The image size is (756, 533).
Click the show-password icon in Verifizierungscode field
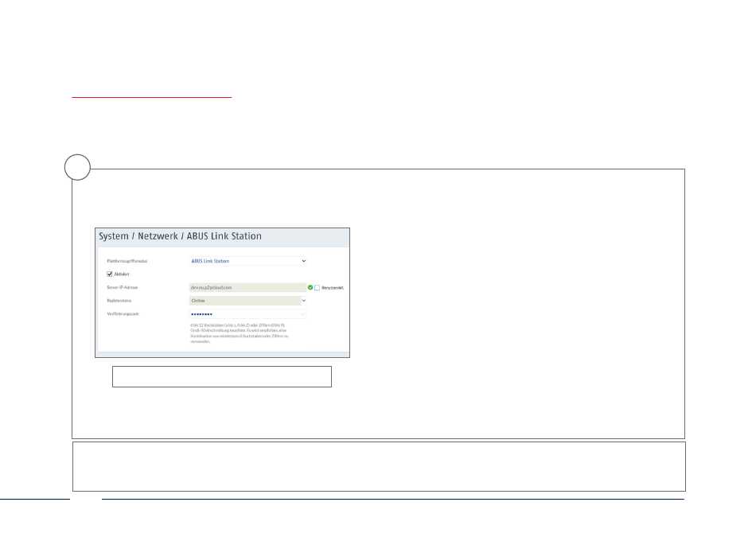click(302, 314)
